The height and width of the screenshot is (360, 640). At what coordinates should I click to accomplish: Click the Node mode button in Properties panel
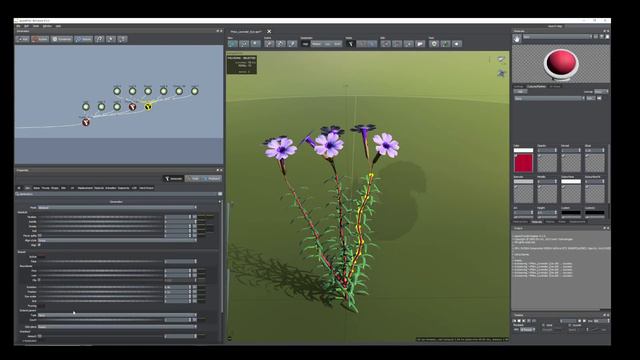tap(193, 178)
